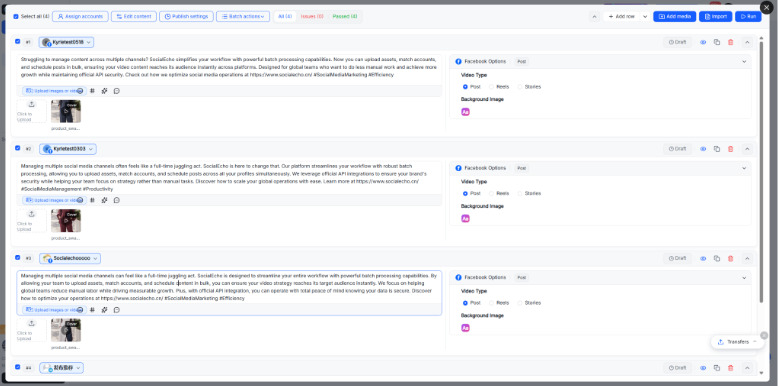This screenshot has width=778, height=386.
Task: Open the dropdown arrow next to Add row
Action: [x=645, y=16]
